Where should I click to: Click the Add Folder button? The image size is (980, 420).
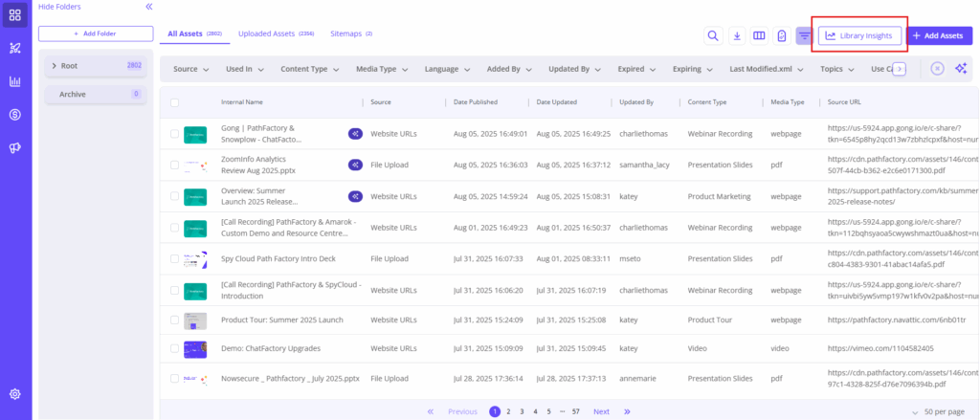96,33
